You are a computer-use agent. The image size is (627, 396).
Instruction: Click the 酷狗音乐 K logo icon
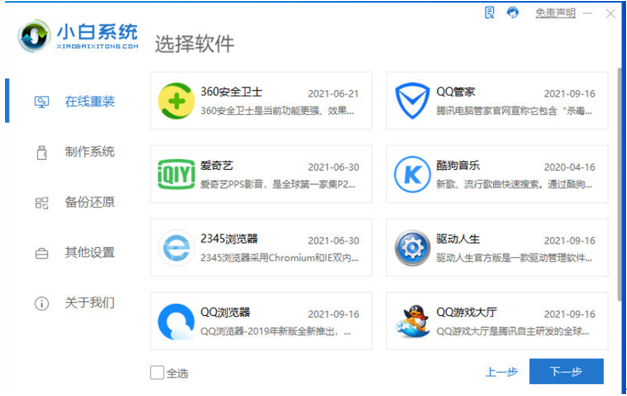[412, 174]
